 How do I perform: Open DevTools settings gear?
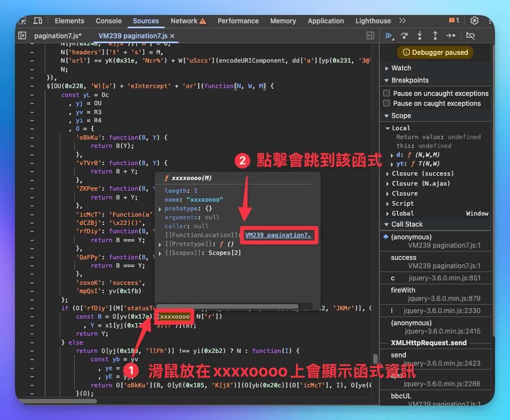tap(474, 21)
